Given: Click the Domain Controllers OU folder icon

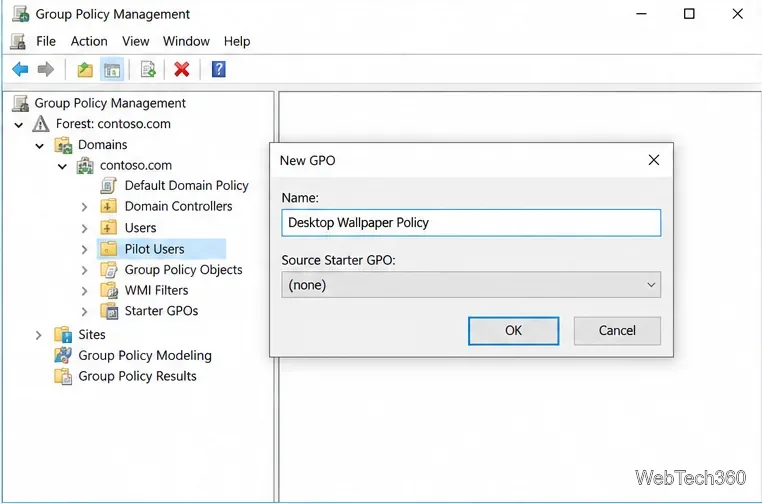Looking at the screenshot, I should (108, 207).
